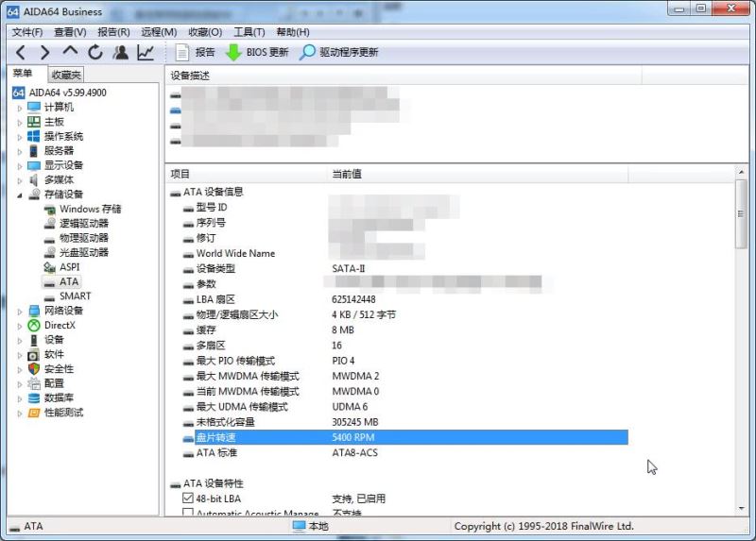Open user management person icon in toolbar
Viewport: 756px width, 541px height.
pyautogui.click(x=121, y=52)
